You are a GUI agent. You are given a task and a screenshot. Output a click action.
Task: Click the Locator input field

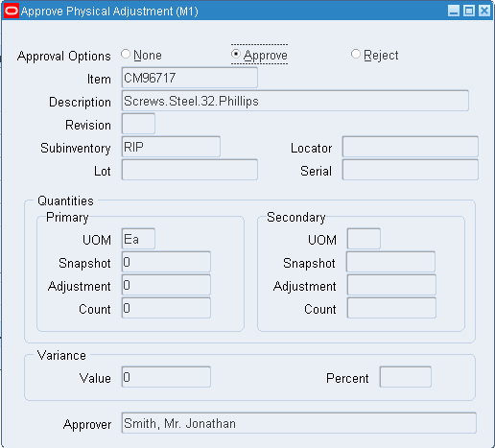(x=411, y=147)
